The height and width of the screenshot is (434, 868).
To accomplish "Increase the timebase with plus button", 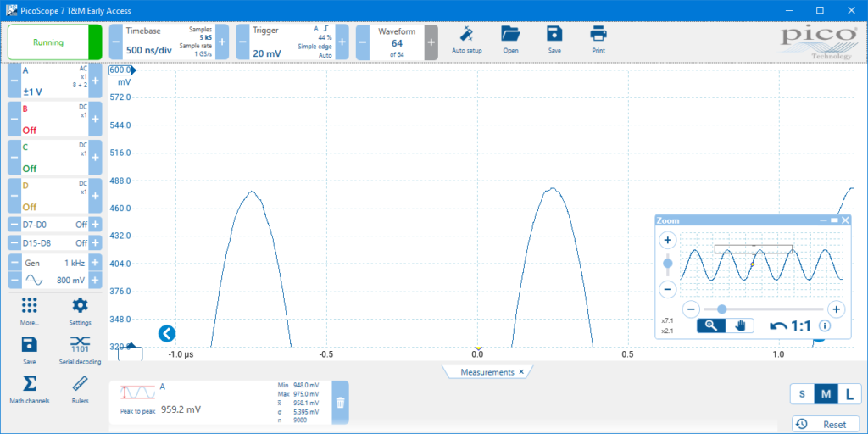I will tap(221, 42).
